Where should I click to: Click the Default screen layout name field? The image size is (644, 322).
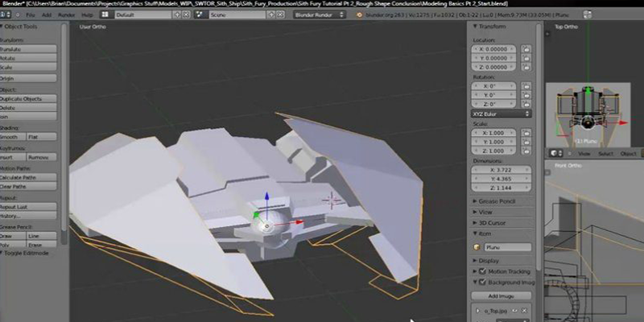pyautogui.click(x=142, y=14)
